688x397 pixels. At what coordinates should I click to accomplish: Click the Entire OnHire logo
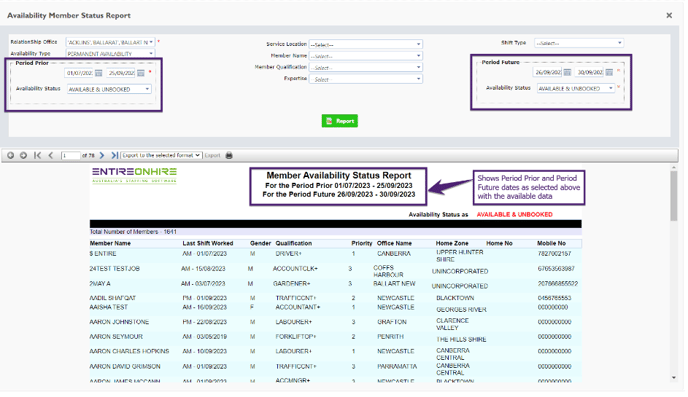tap(134, 175)
